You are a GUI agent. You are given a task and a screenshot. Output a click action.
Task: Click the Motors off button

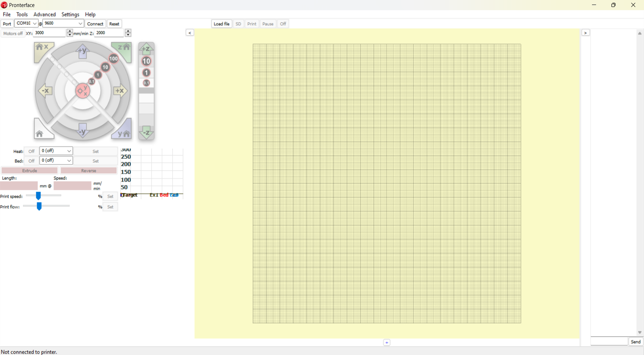click(x=13, y=33)
